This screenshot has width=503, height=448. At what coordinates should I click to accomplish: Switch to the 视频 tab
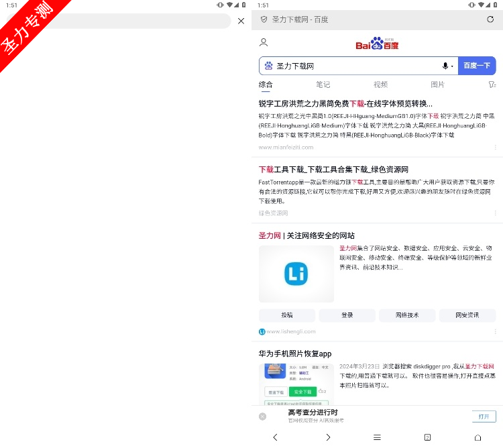click(380, 85)
